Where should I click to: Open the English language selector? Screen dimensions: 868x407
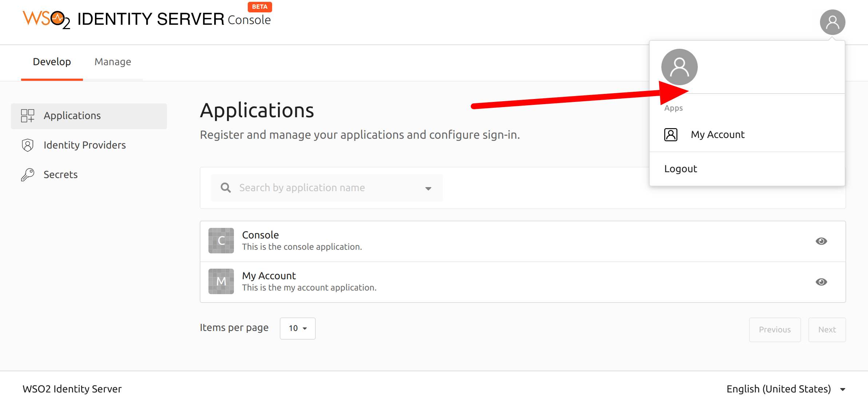[786, 389]
